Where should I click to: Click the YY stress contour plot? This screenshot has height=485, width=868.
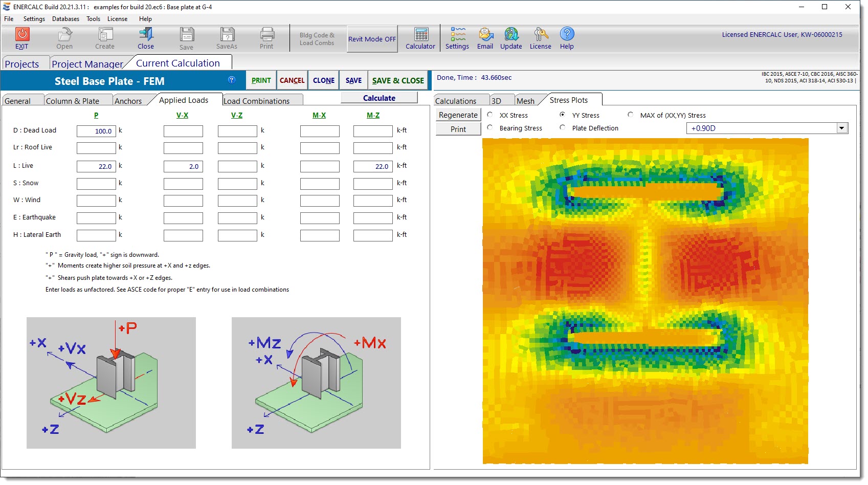click(646, 301)
